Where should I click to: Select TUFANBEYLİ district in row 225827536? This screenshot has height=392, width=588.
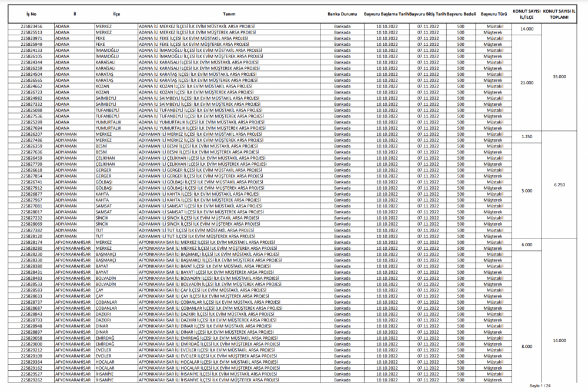click(107, 116)
